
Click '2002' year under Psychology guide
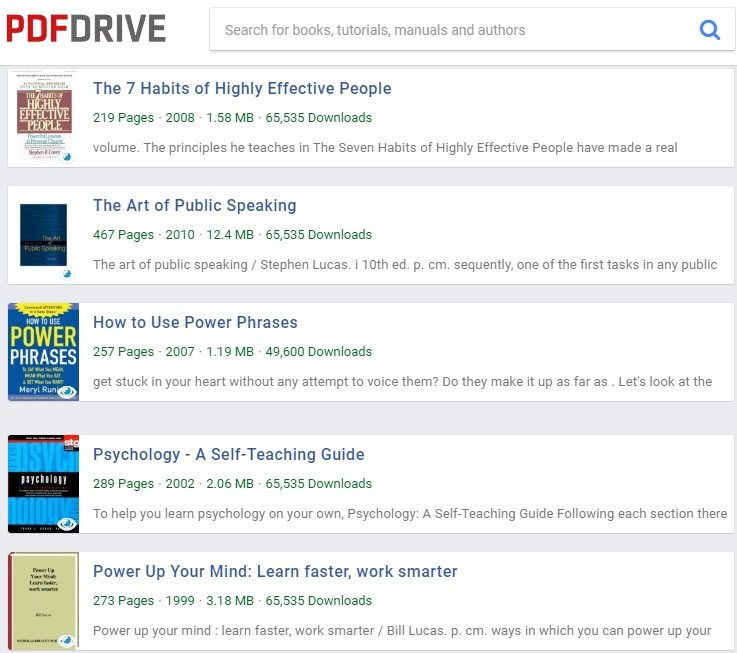[180, 484]
